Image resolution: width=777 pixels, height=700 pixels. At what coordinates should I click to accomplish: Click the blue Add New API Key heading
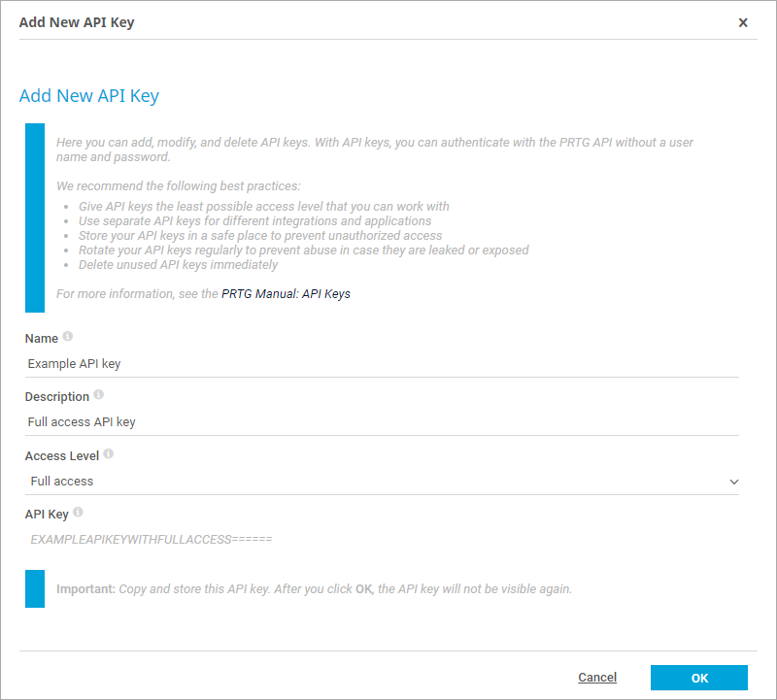pyautogui.click(x=89, y=95)
